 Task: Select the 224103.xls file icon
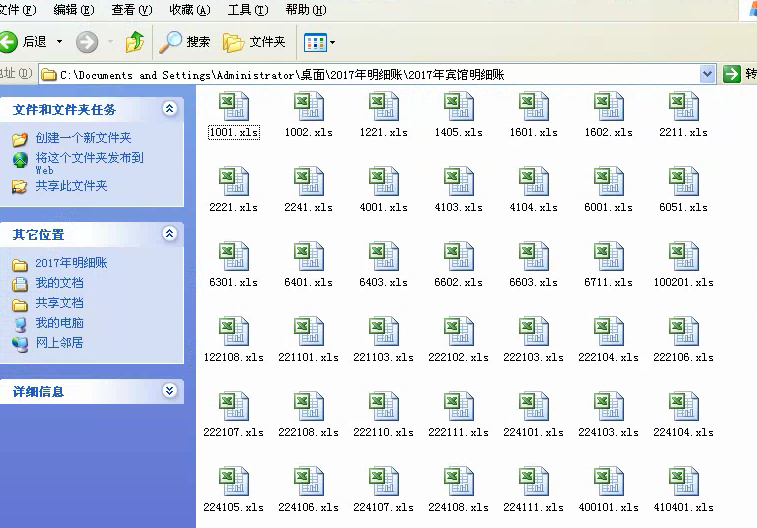pyautogui.click(x=609, y=406)
